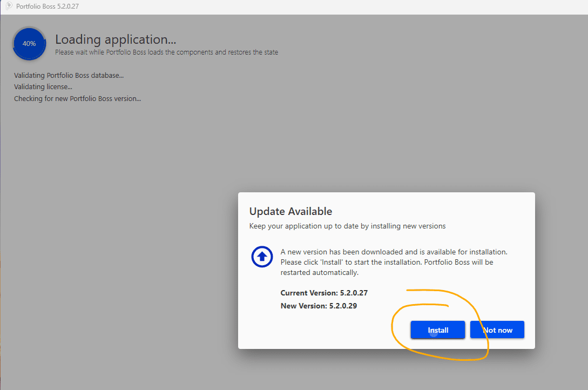
Task: Click the New Version 5.2.0.29 label
Action: (x=319, y=306)
